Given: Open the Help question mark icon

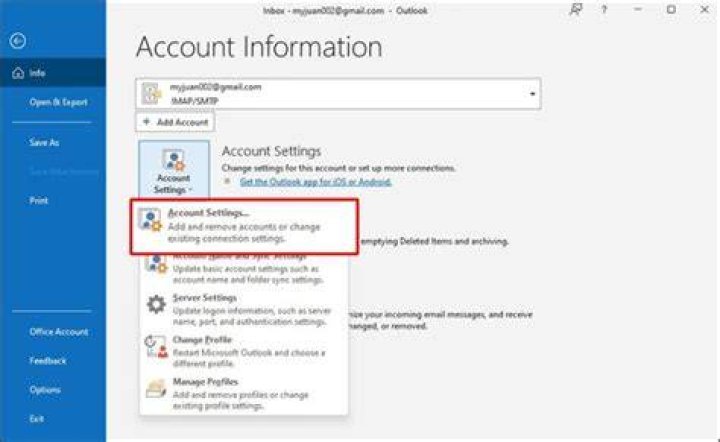Looking at the screenshot, I should 604,10.
